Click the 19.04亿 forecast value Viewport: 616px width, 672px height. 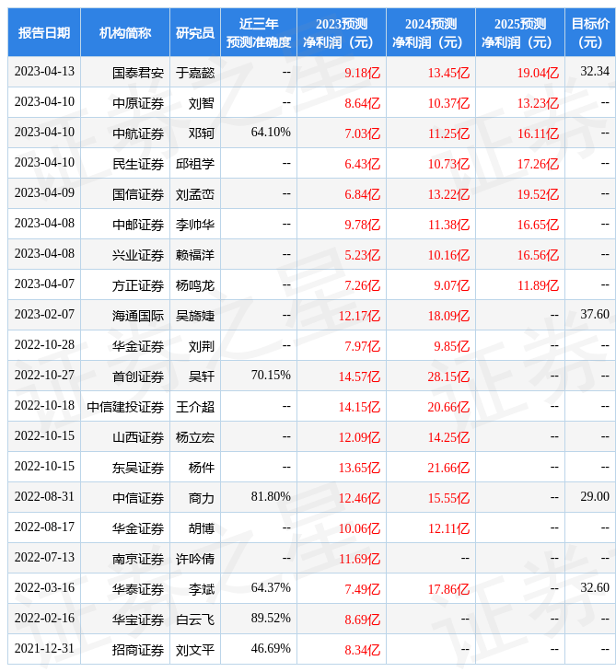(538, 73)
